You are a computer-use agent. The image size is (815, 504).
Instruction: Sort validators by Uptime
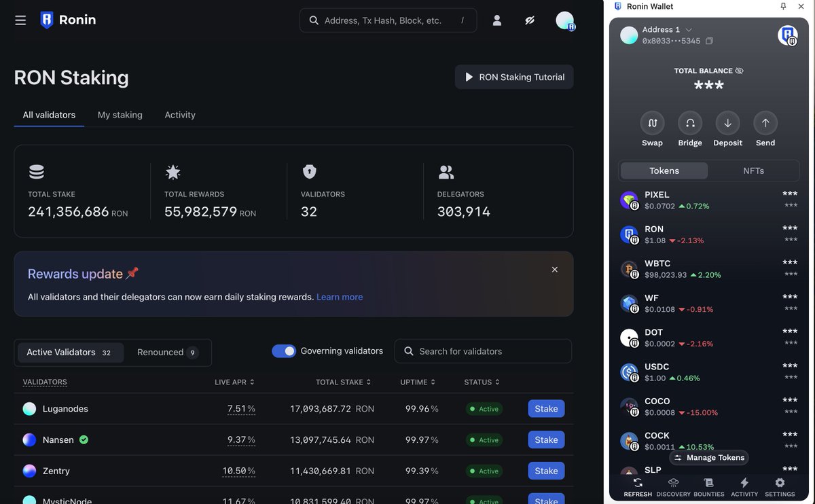tap(418, 382)
